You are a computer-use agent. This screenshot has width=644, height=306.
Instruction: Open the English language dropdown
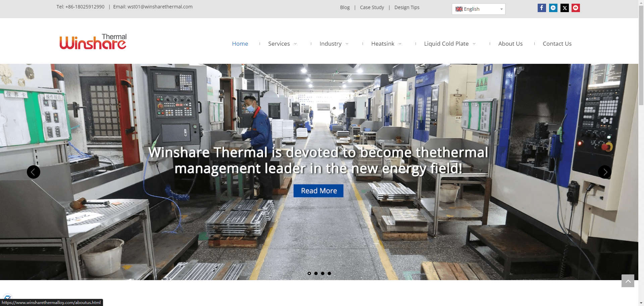478,9
